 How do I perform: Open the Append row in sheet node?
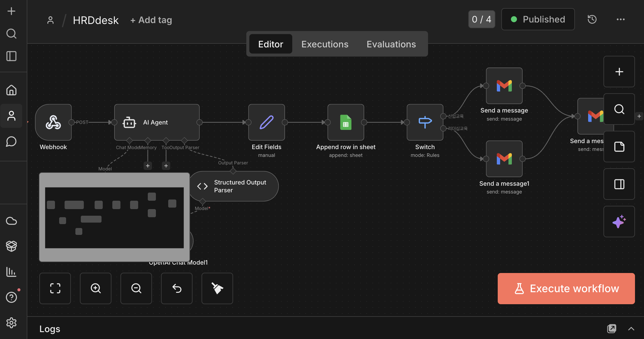click(x=346, y=122)
